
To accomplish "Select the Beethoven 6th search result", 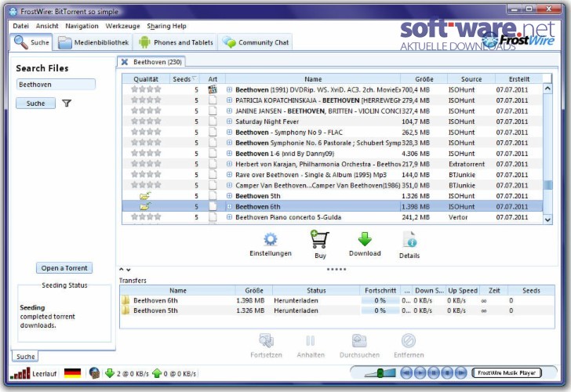I will coord(333,206).
